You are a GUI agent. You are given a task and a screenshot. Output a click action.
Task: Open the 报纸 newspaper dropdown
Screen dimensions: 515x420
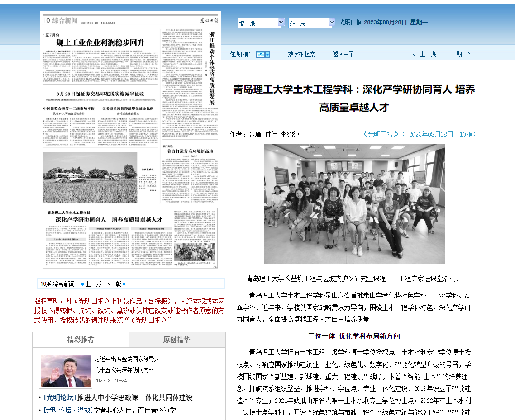pyautogui.click(x=261, y=23)
